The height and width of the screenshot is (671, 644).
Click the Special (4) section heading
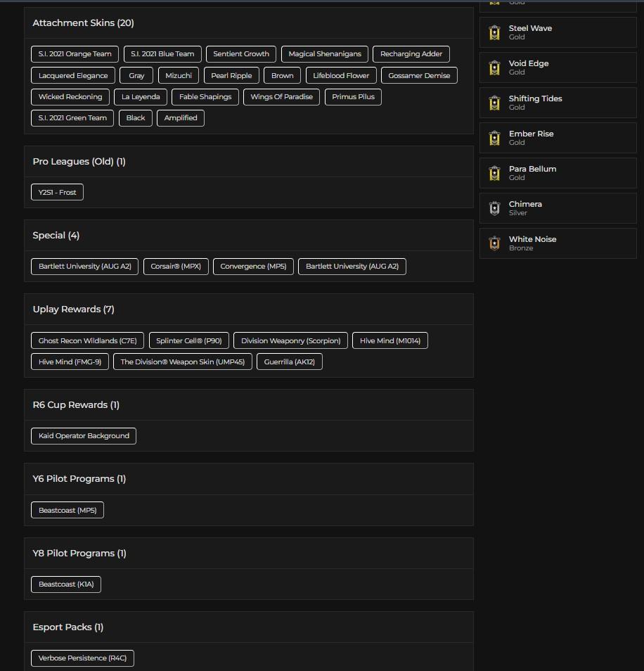(x=56, y=236)
